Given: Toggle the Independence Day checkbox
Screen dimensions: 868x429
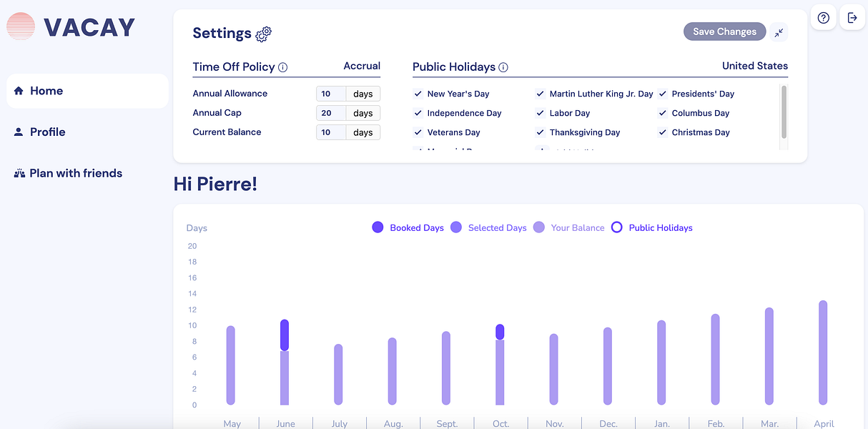Looking at the screenshot, I should click(418, 113).
